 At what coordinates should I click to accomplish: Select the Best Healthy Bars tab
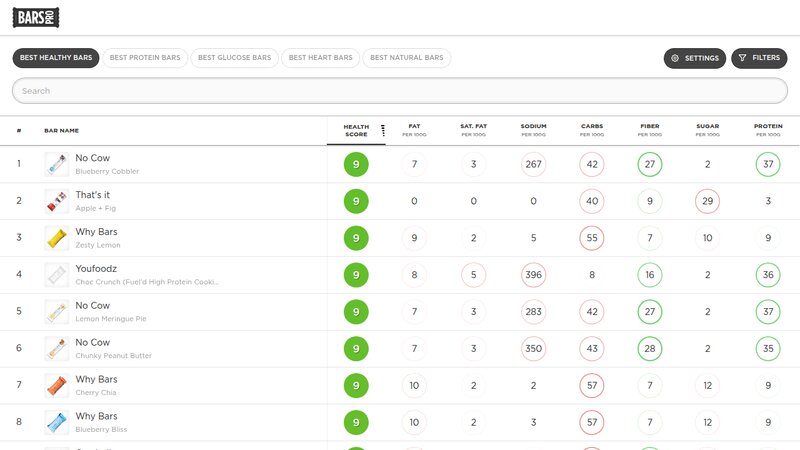pyautogui.click(x=56, y=58)
